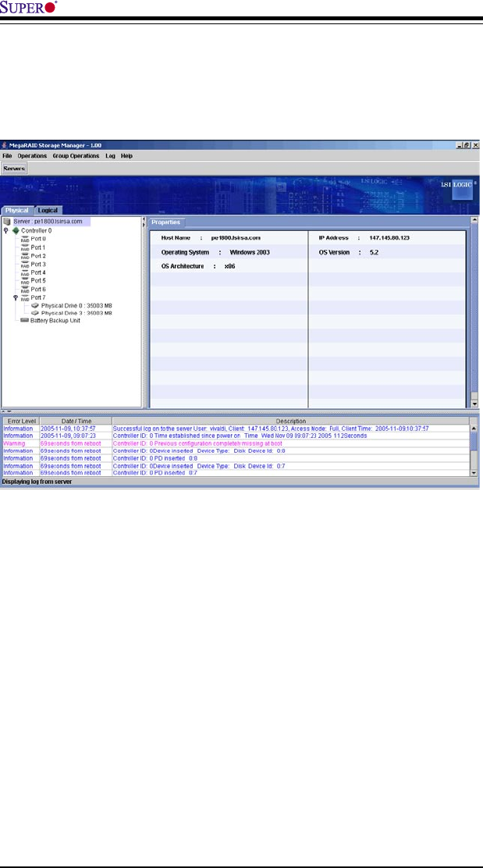
Task: Open the Operations menu
Action: (x=32, y=156)
